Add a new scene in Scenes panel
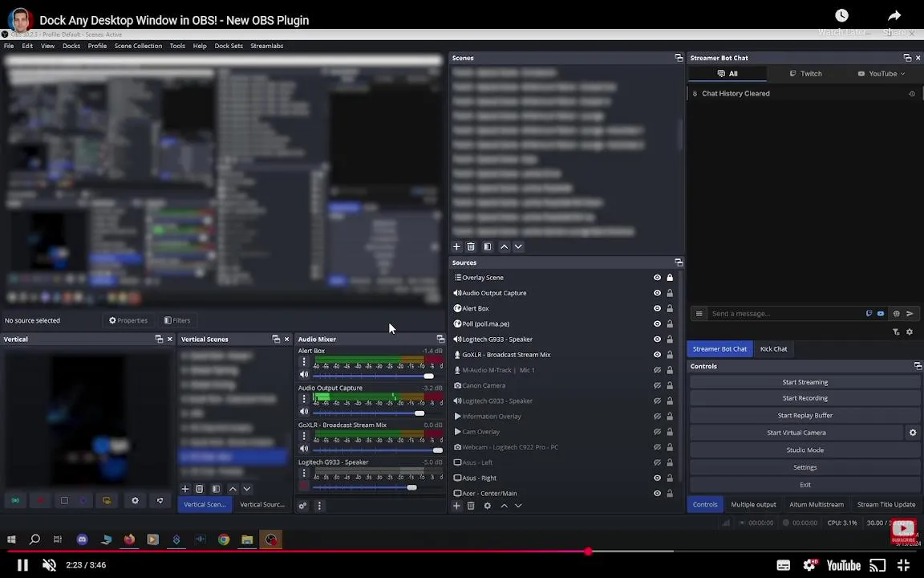Viewport: 924px width, 578px height. tap(456, 246)
